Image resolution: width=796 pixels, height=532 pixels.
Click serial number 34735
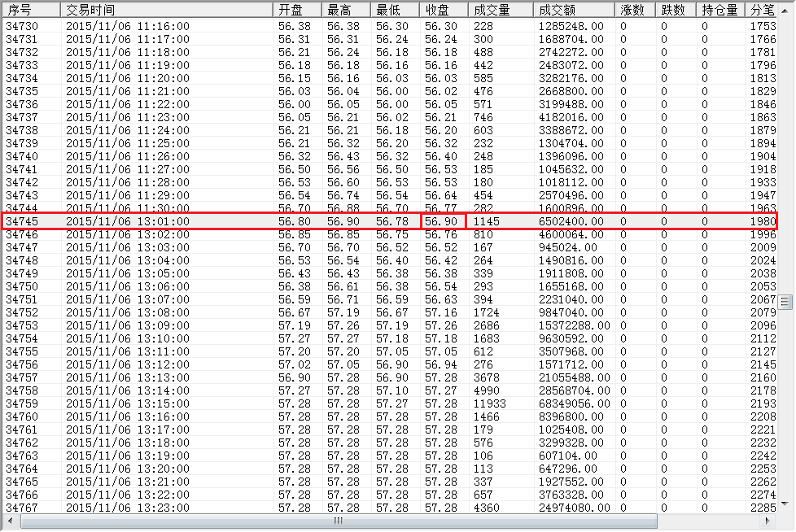click(x=22, y=91)
